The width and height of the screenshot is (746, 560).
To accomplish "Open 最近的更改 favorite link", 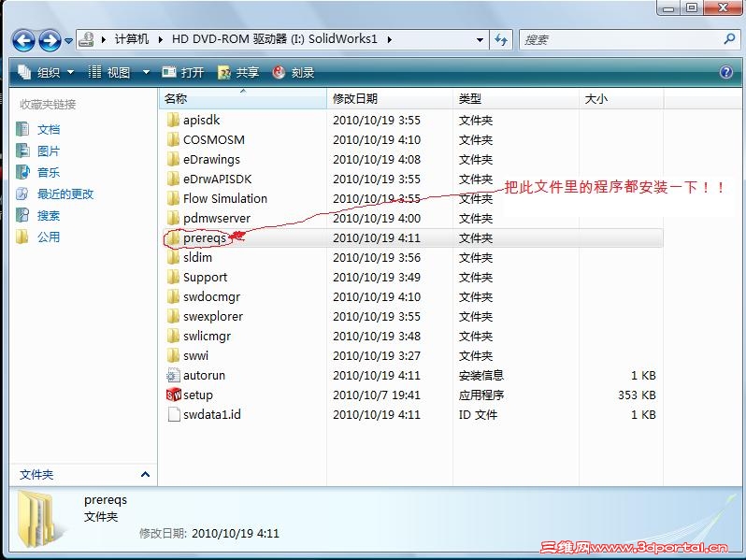I will 65,194.
